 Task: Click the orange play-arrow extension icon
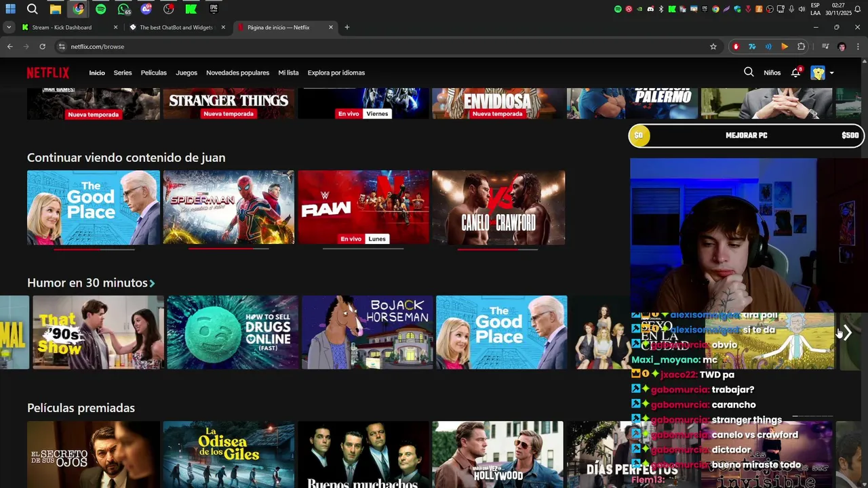(785, 47)
